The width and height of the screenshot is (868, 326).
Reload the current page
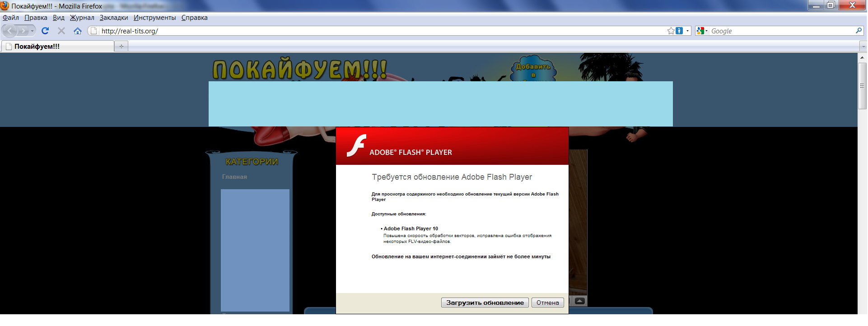click(x=45, y=31)
